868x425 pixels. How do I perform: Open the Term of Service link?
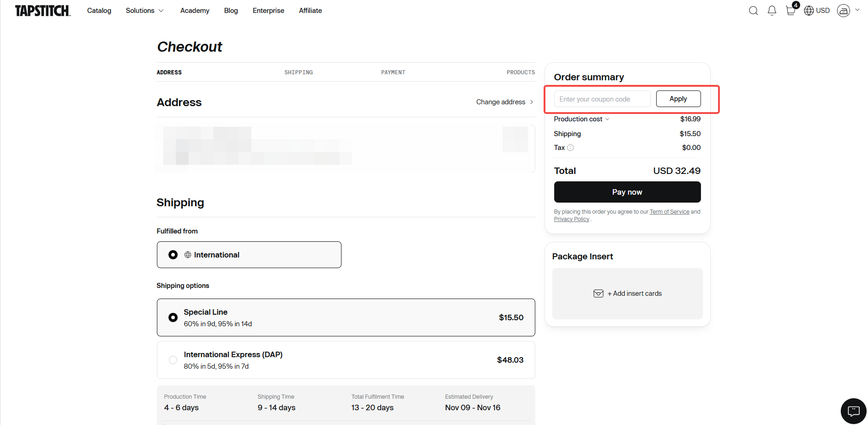pyautogui.click(x=669, y=212)
